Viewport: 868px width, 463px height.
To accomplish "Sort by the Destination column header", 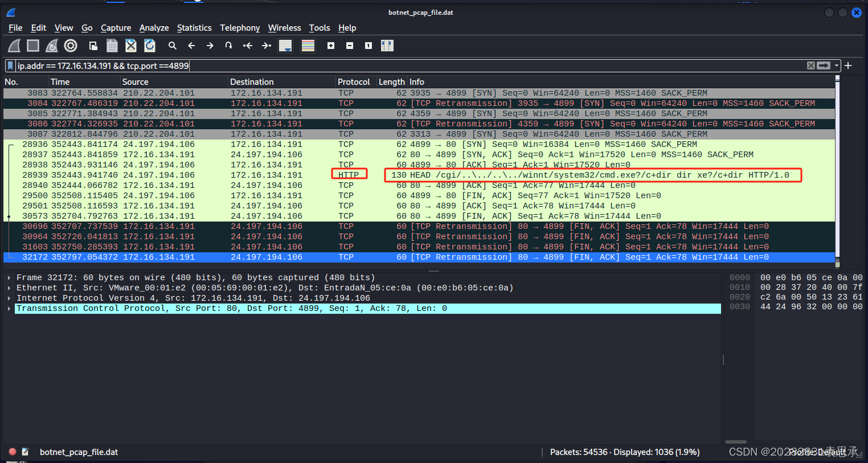I will click(x=282, y=82).
